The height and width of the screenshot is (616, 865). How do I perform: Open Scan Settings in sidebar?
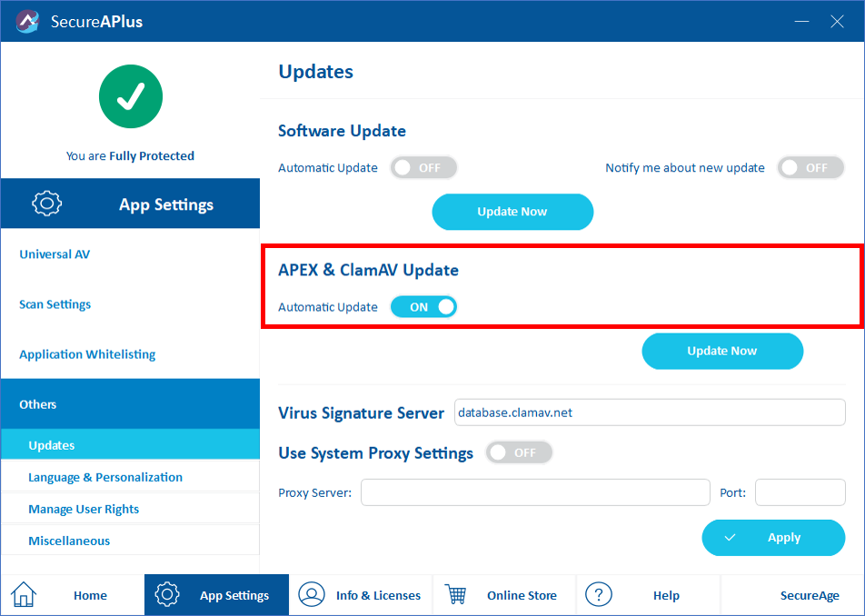point(55,304)
